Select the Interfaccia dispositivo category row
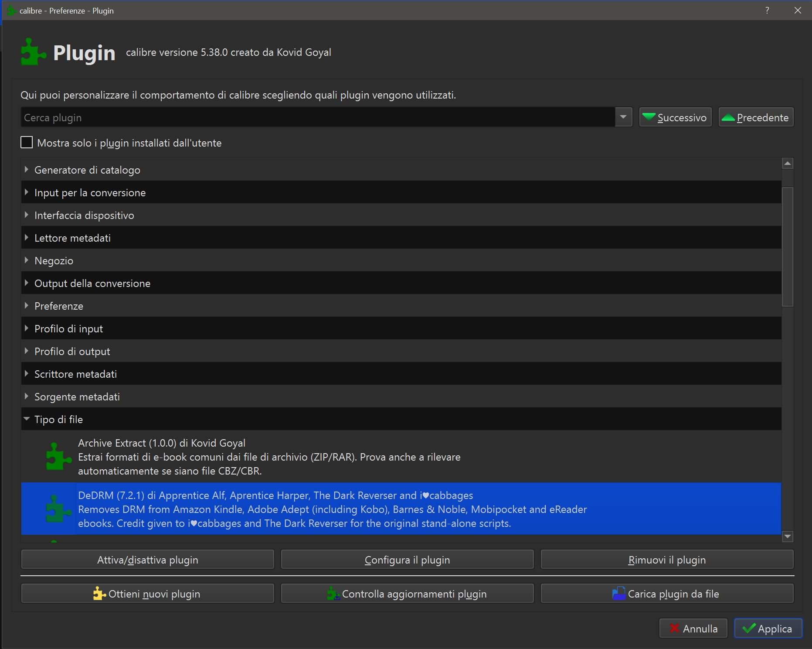The height and width of the screenshot is (649, 812). point(84,215)
